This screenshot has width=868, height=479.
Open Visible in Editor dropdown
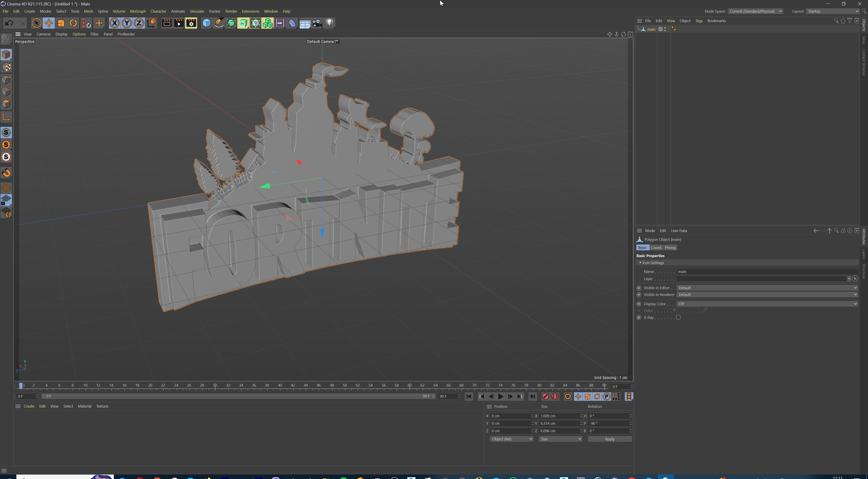coord(767,288)
